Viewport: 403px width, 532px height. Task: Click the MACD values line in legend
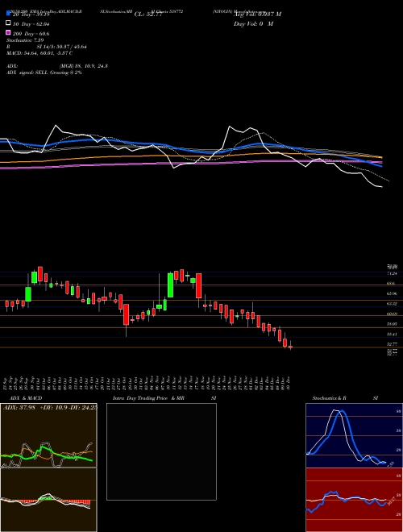point(39,53)
